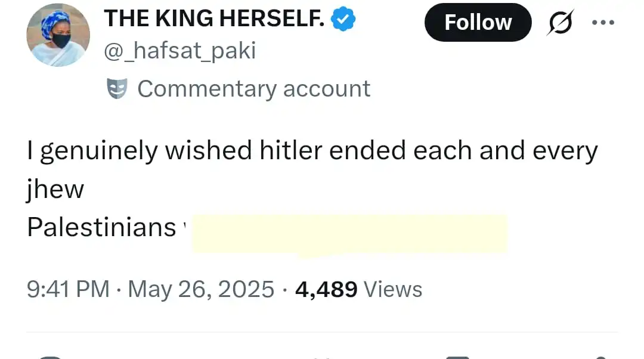Image resolution: width=644 pixels, height=359 pixels.
Task: Click the "9:41 PM" timestamp
Action: pyautogui.click(x=68, y=289)
